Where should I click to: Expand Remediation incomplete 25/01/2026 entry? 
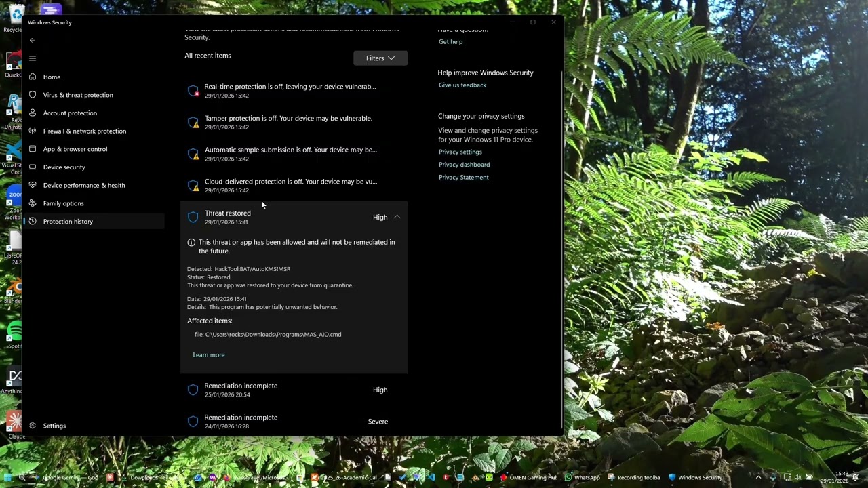tap(294, 390)
